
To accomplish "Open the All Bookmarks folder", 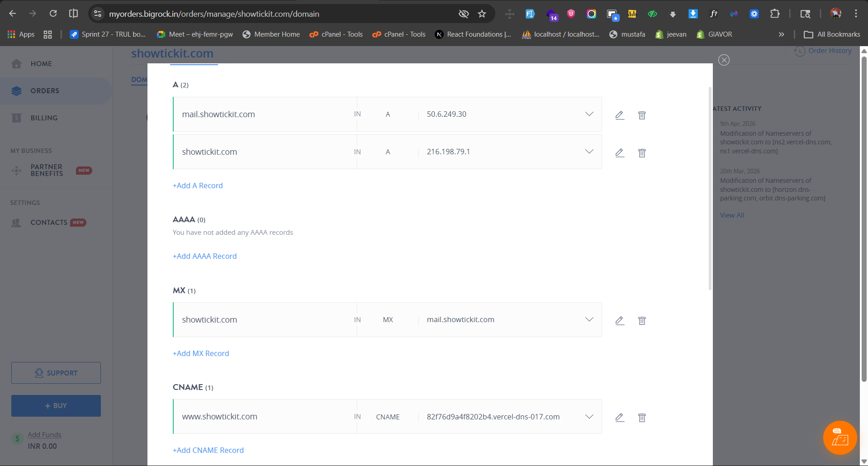I will coord(832,34).
